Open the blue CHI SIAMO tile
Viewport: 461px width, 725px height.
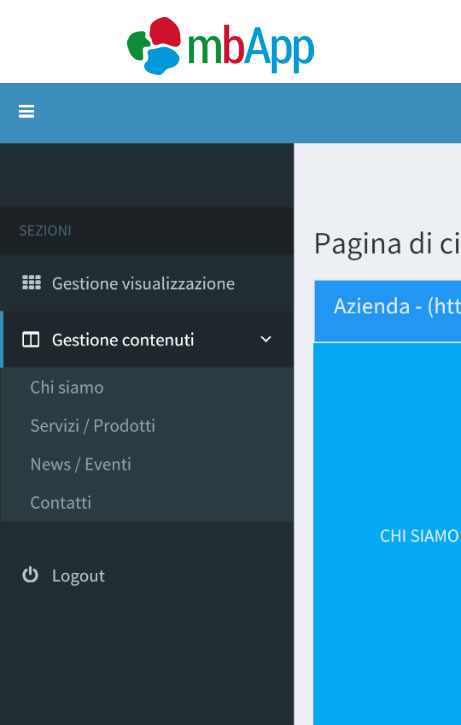coord(387,534)
